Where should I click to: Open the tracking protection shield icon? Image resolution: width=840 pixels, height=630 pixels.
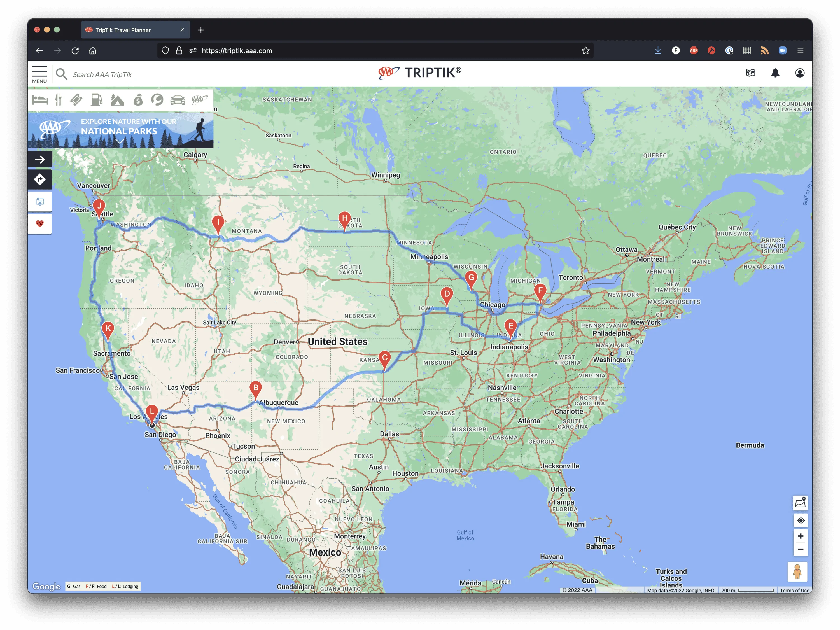tap(165, 50)
